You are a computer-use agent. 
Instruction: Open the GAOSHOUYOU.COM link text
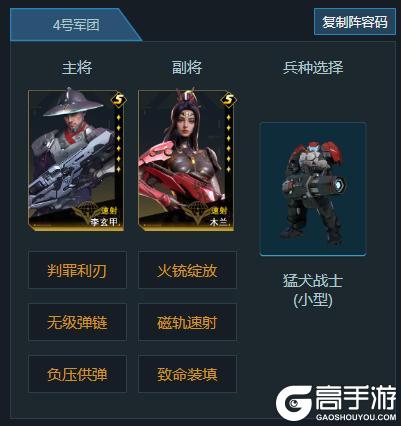point(356,417)
